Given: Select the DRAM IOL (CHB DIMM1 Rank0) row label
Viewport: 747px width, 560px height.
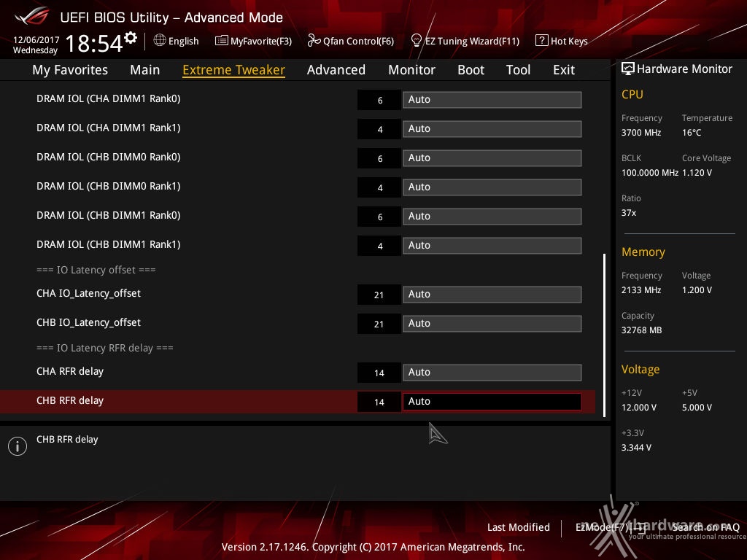Looking at the screenshot, I should pos(109,215).
